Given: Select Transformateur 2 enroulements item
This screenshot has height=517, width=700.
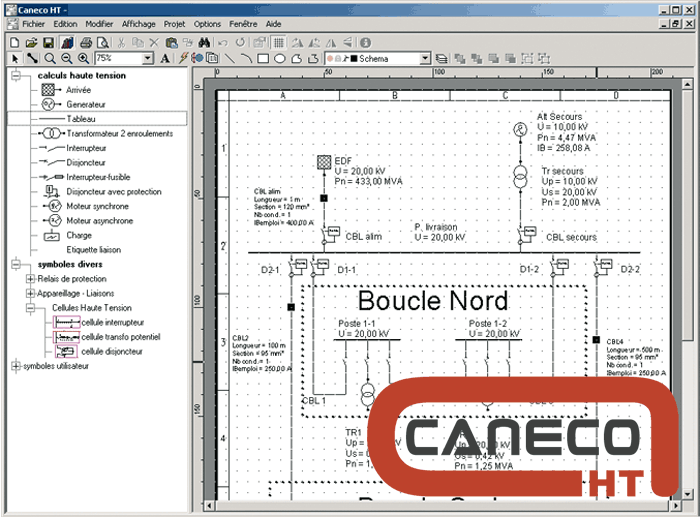Looking at the screenshot, I should coord(107,133).
